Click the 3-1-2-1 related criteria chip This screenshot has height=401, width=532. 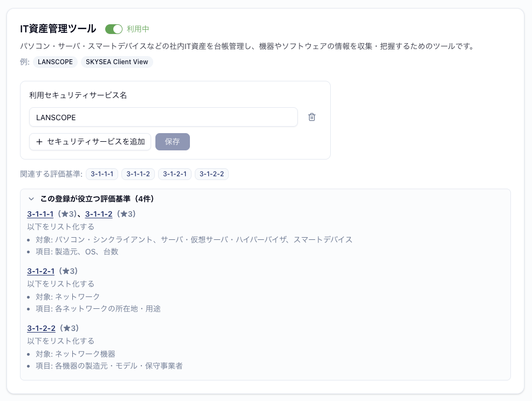point(175,174)
